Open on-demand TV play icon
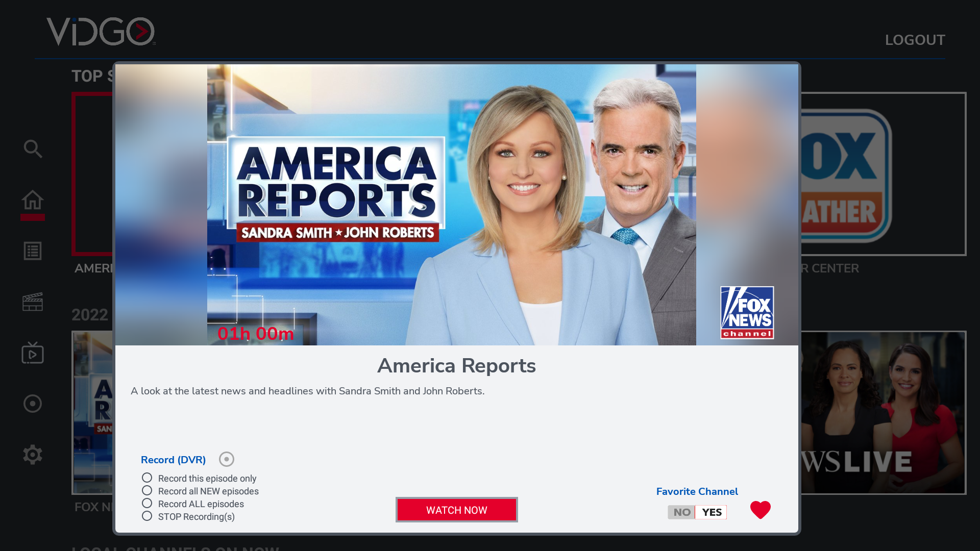 tap(33, 353)
